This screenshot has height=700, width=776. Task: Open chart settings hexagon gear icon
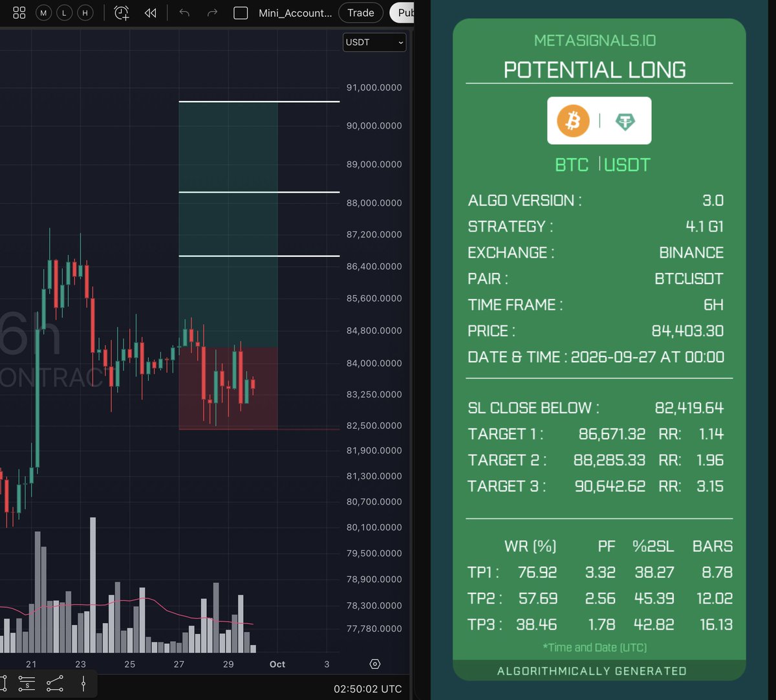[374, 664]
